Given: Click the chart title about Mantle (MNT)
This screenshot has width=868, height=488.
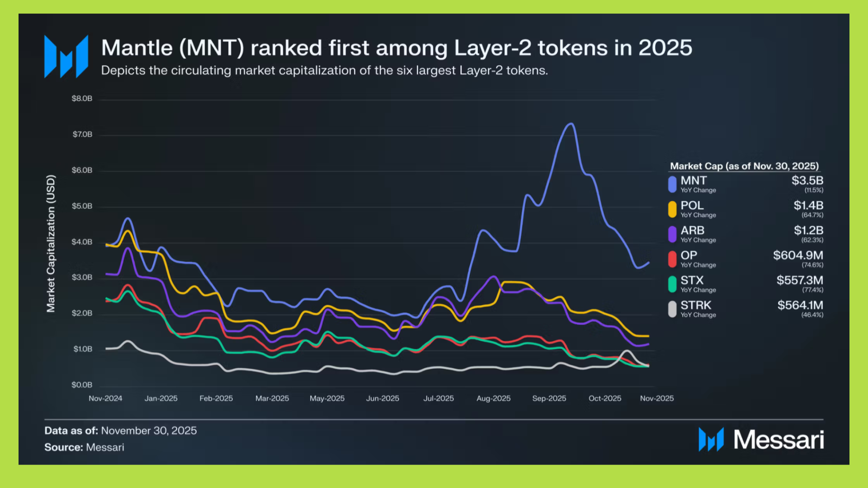Looking at the screenshot, I should coord(396,48).
